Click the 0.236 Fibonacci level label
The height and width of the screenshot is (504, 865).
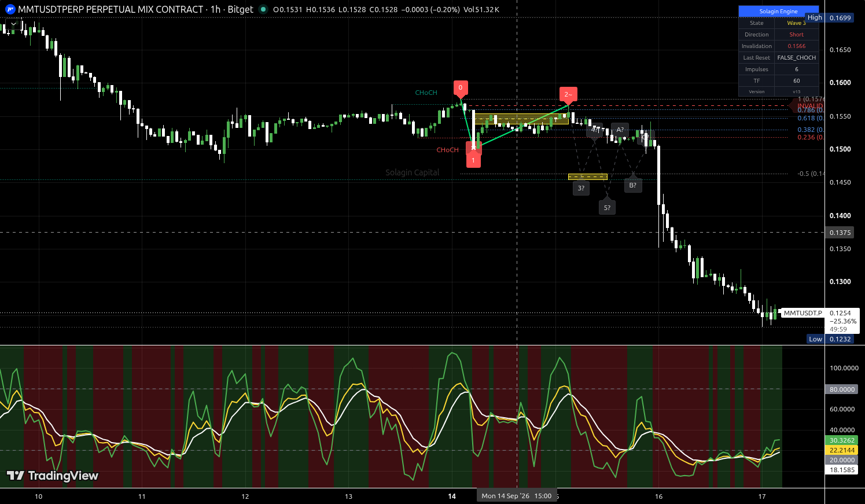coord(811,137)
